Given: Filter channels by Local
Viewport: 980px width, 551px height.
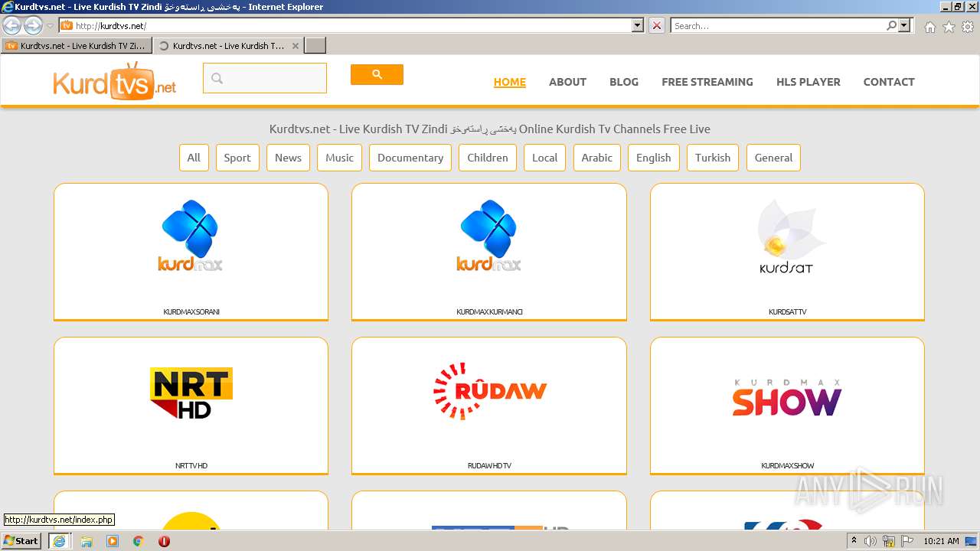Looking at the screenshot, I should point(545,158).
